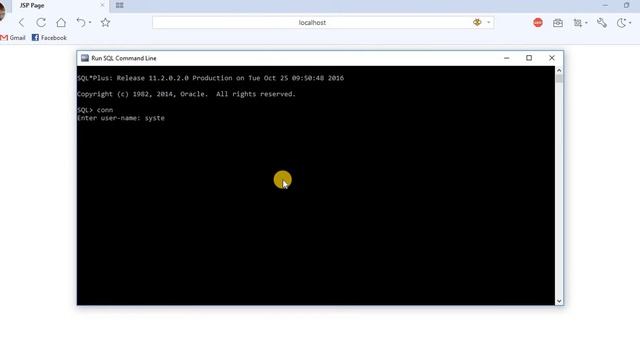Click the 'SQL*Plus: Release 11.2.0.2.0' line

[x=210, y=78]
